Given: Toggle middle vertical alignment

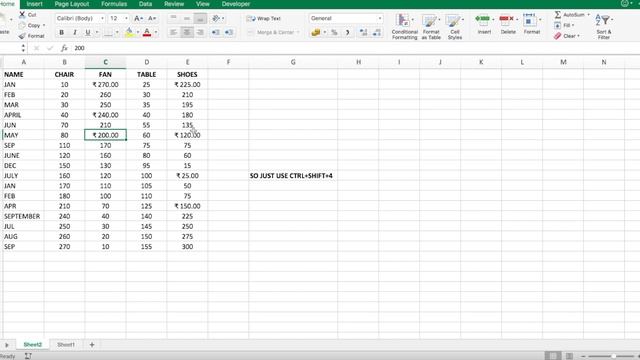Looking at the screenshot, I should [187, 18].
